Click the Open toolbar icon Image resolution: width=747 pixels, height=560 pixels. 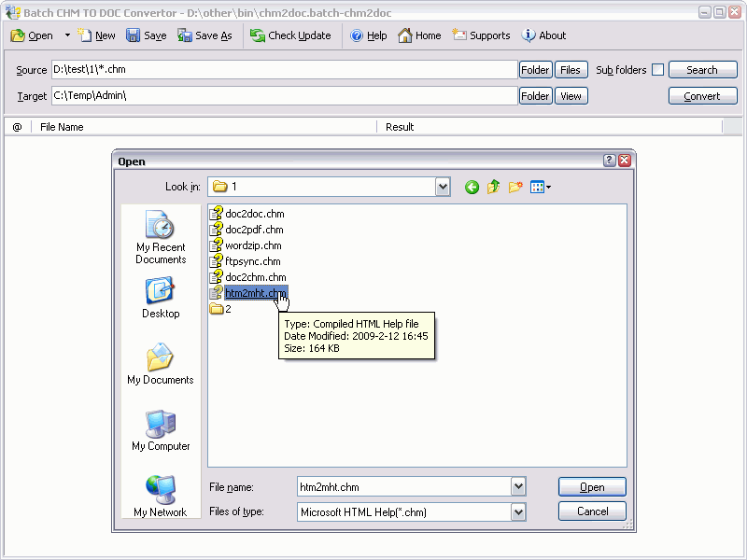click(x=18, y=35)
